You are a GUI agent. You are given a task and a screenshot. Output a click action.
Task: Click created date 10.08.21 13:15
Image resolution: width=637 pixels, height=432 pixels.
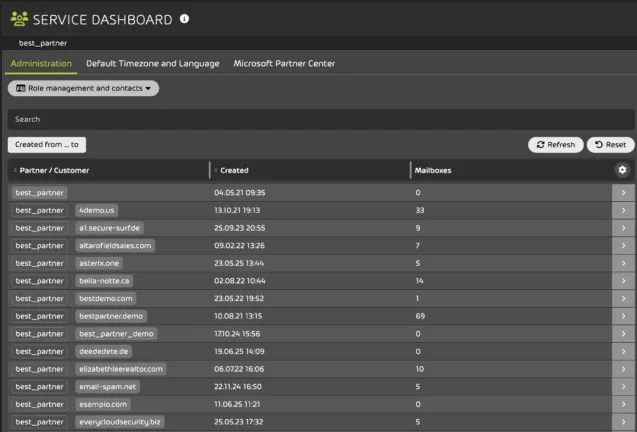[x=238, y=316]
